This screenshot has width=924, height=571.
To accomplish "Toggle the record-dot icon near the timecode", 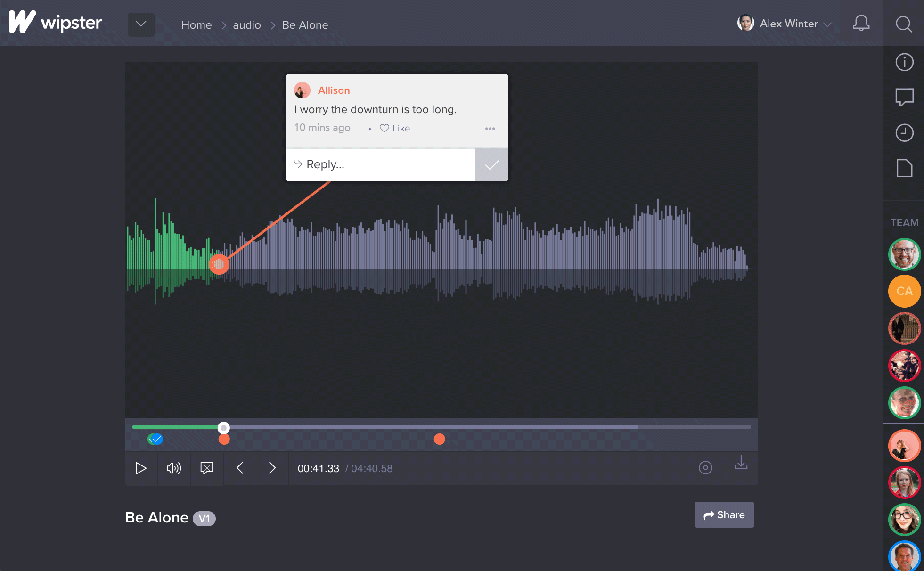I will [705, 467].
